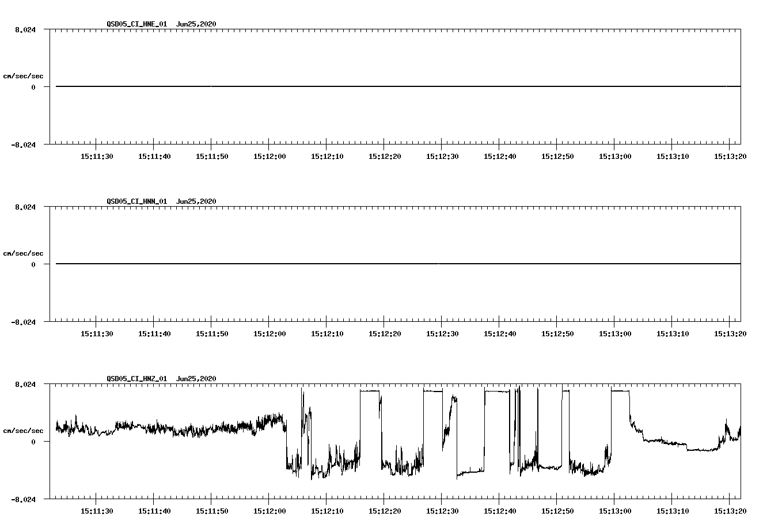
Task: Click 15:13:00 time label under HNZ plot
Action: coord(615,511)
